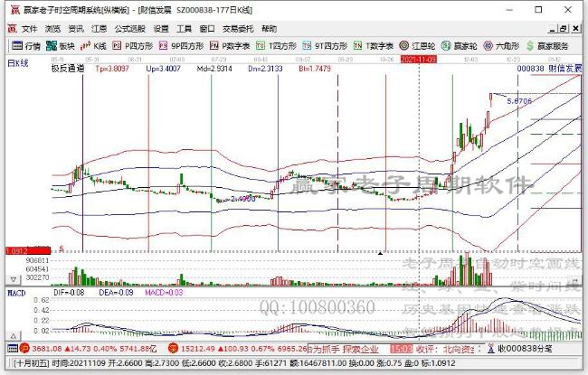Click the 十月初五 lunar date in status bar
Viewport: 588px width, 375px height.
pos(32,363)
